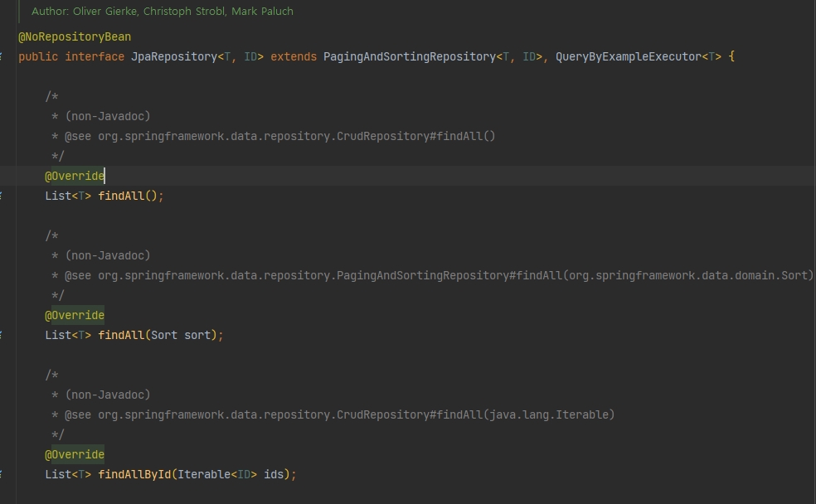Screen dimensions: 816x504
Task: Click the Author line with Oliver Gierke
Action: [x=163, y=12]
